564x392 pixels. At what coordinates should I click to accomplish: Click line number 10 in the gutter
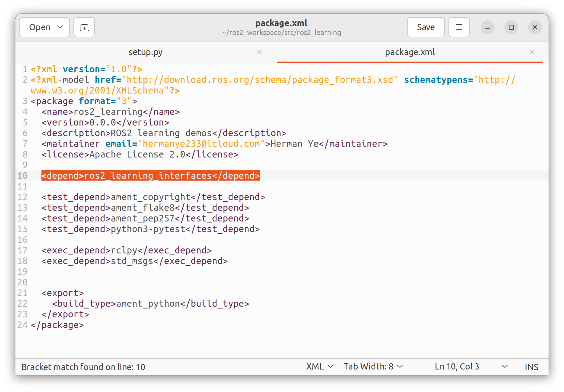[22, 176]
